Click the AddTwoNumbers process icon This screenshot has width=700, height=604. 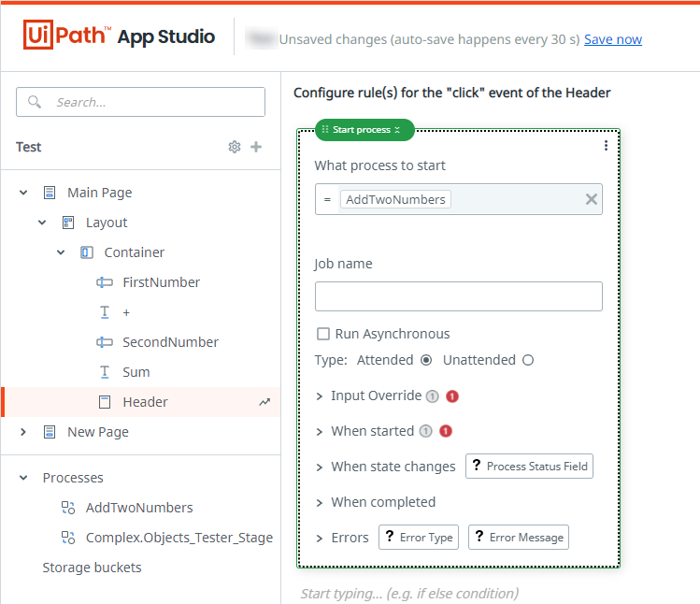coord(68,508)
